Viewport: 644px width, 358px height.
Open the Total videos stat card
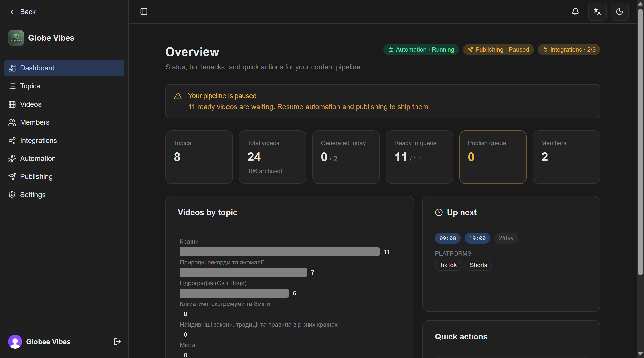272,157
